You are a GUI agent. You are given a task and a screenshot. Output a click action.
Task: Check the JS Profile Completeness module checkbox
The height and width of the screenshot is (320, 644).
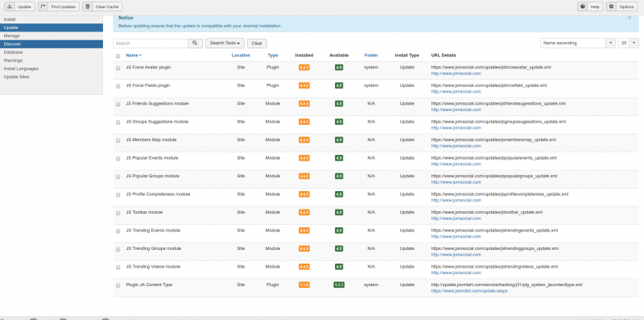tap(118, 194)
